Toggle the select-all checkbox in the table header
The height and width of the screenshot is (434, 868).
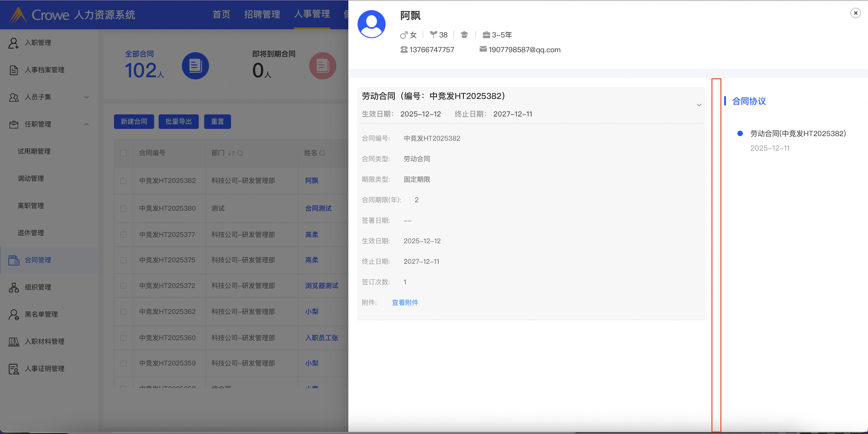click(x=123, y=153)
